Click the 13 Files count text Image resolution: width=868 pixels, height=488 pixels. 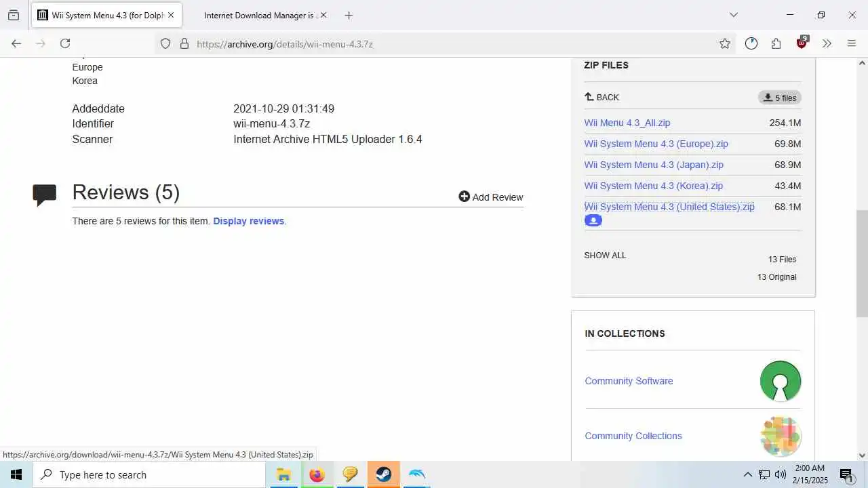pyautogui.click(x=782, y=260)
